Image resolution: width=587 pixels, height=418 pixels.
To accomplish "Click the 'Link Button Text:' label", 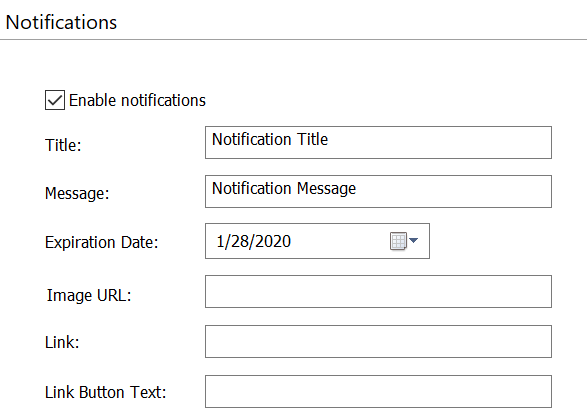I will pyautogui.click(x=106, y=393).
